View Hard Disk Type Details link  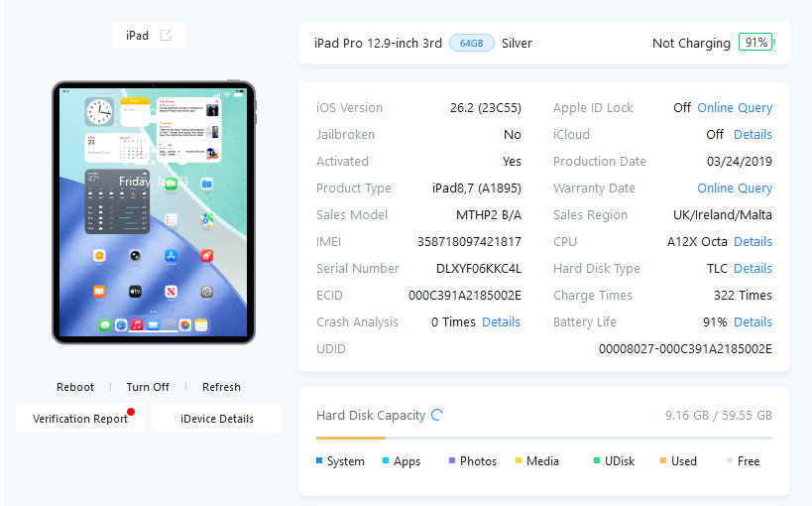pos(753,268)
